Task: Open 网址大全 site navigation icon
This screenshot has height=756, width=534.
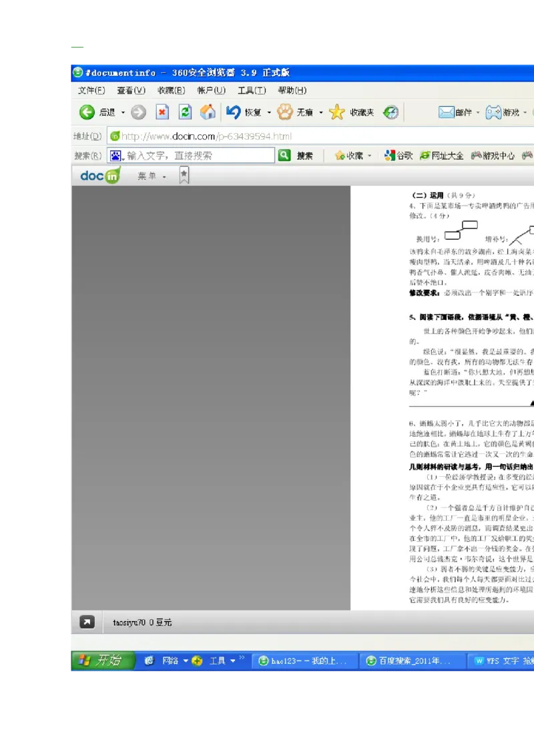Action: pos(425,155)
